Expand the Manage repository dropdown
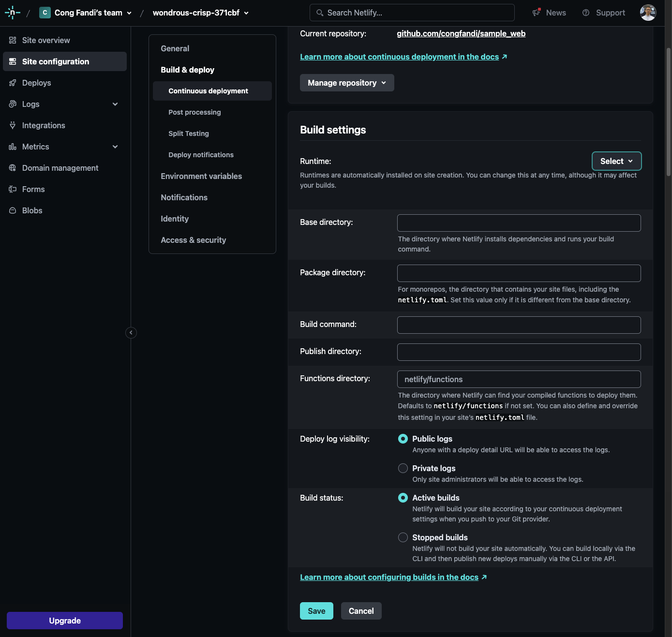 tap(346, 83)
